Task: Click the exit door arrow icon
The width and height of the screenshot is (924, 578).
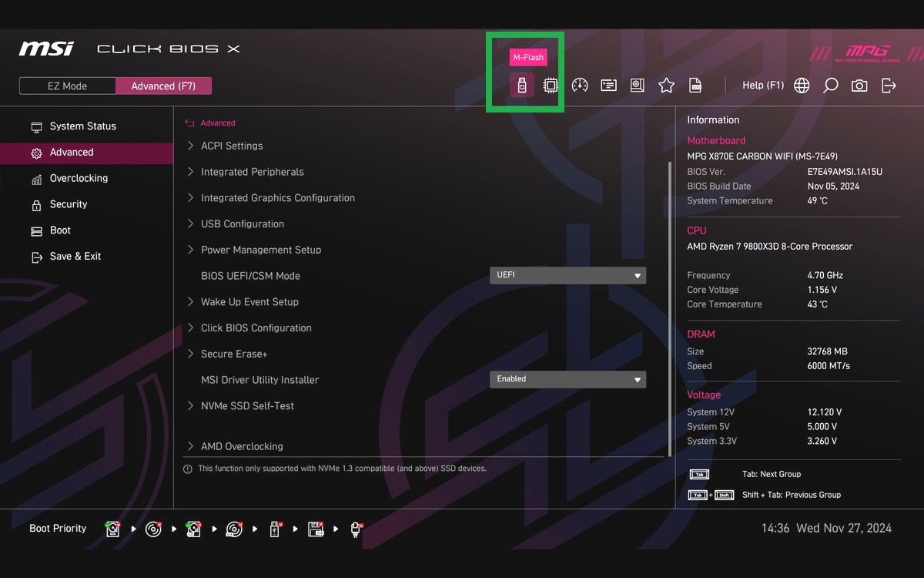Action: tap(889, 86)
